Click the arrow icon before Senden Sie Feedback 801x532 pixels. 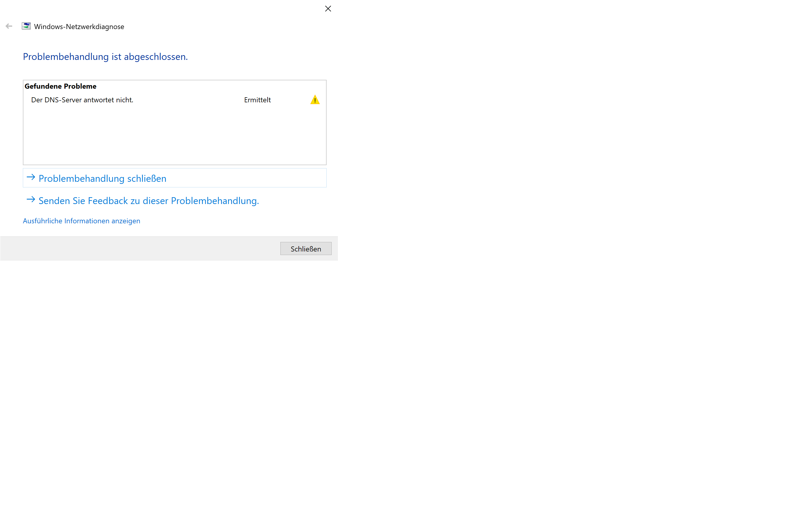[31, 200]
